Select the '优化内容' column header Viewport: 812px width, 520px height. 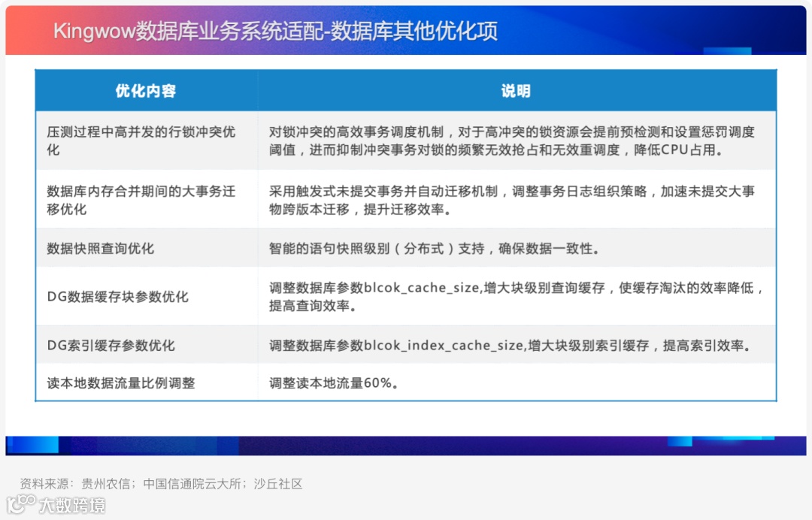[x=146, y=91]
